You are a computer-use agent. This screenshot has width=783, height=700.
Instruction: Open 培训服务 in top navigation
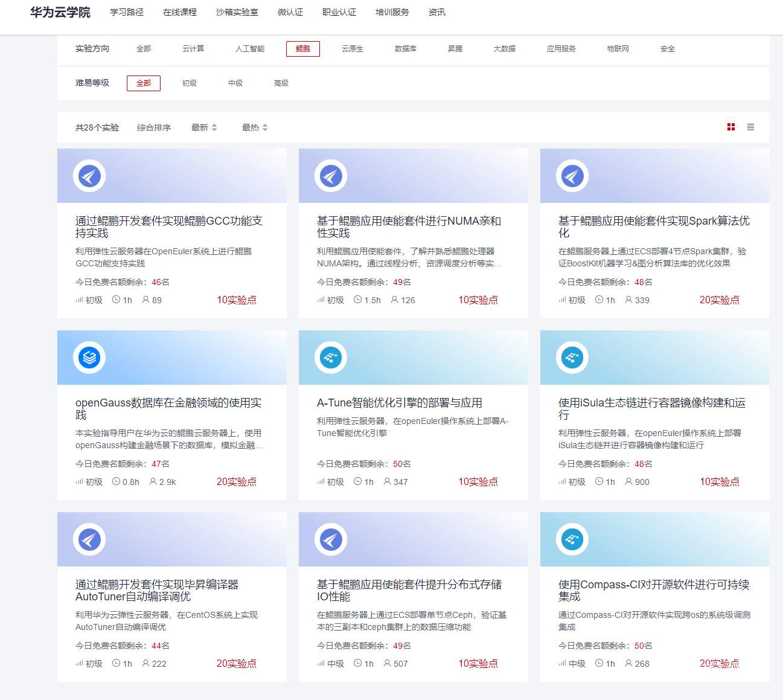pyautogui.click(x=392, y=12)
